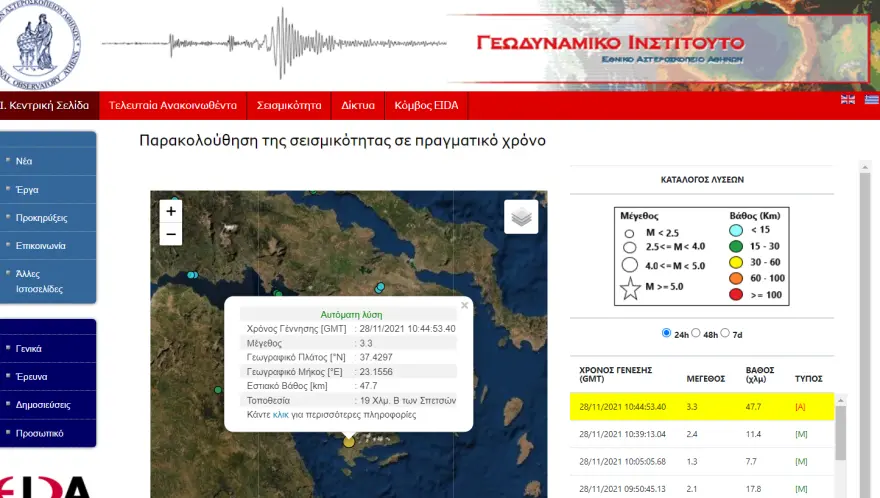
Task: Zoom in on the seismicity map
Action: click(171, 211)
